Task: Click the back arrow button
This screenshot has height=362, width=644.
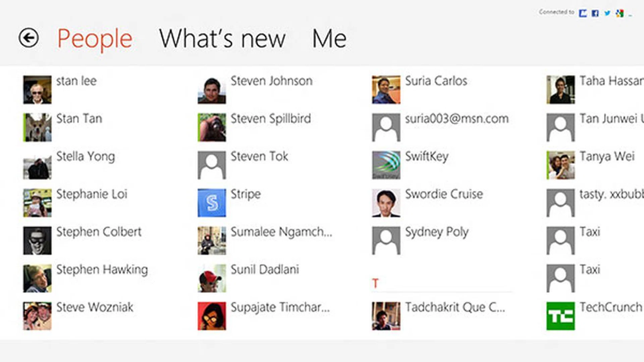Action: point(29,38)
